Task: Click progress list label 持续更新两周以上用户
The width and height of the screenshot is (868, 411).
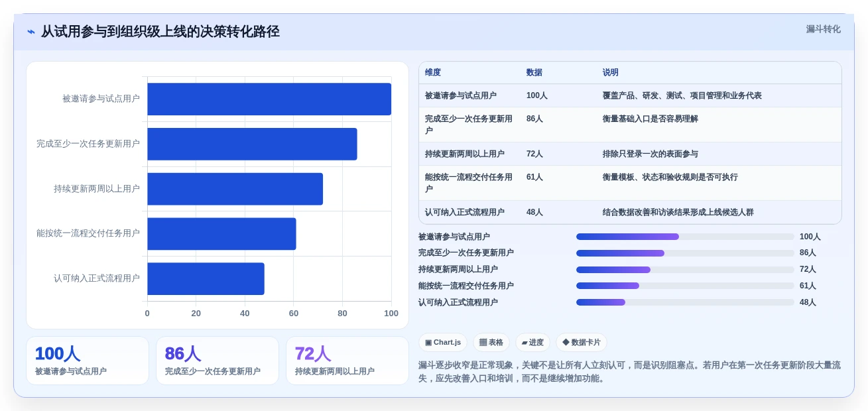Action: [458, 270]
